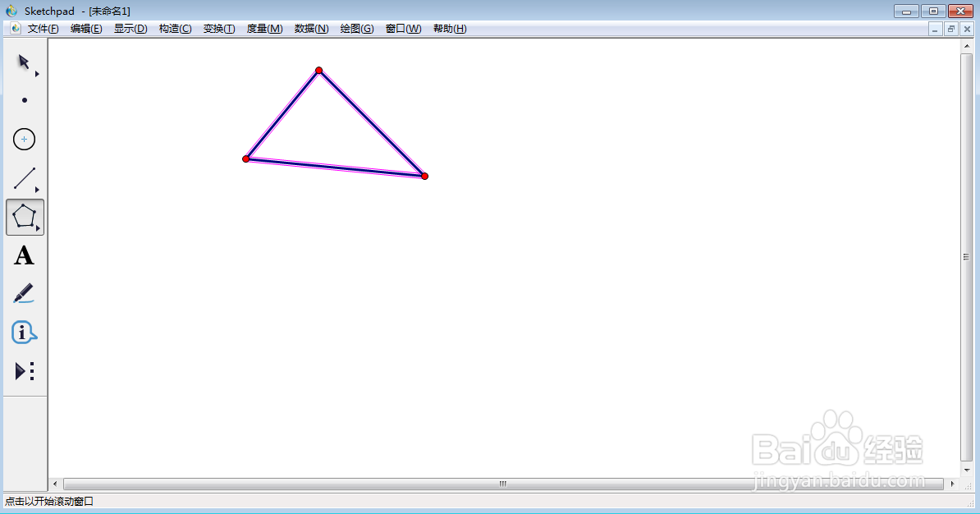
Task: Click the bottom side of the triangle
Action: coord(335,168)
